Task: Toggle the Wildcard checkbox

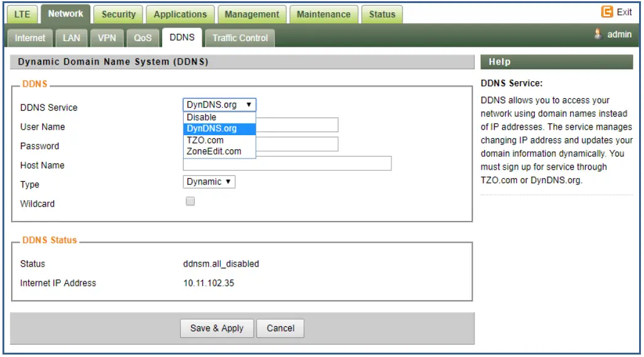Action: coord(190,202)
